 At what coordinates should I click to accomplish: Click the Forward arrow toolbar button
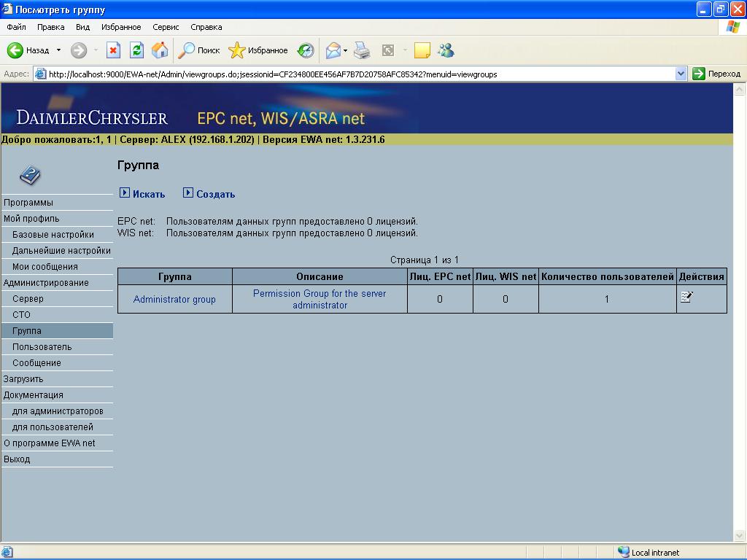[x=79, y=50]
